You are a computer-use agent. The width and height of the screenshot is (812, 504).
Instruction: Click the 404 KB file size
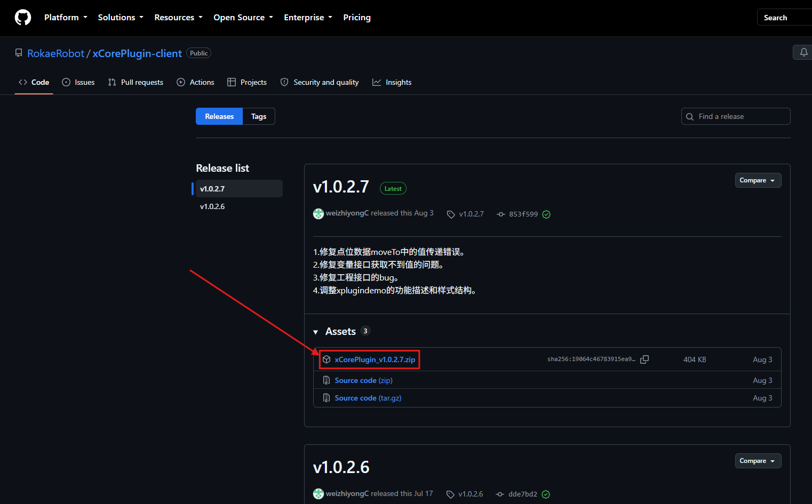[x=695, y=359]
